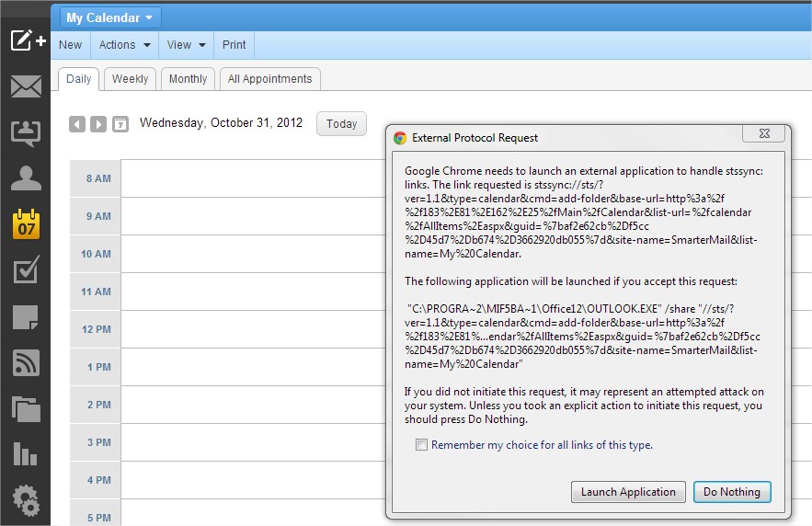Switch to the Weekly tab

[130, 79]
